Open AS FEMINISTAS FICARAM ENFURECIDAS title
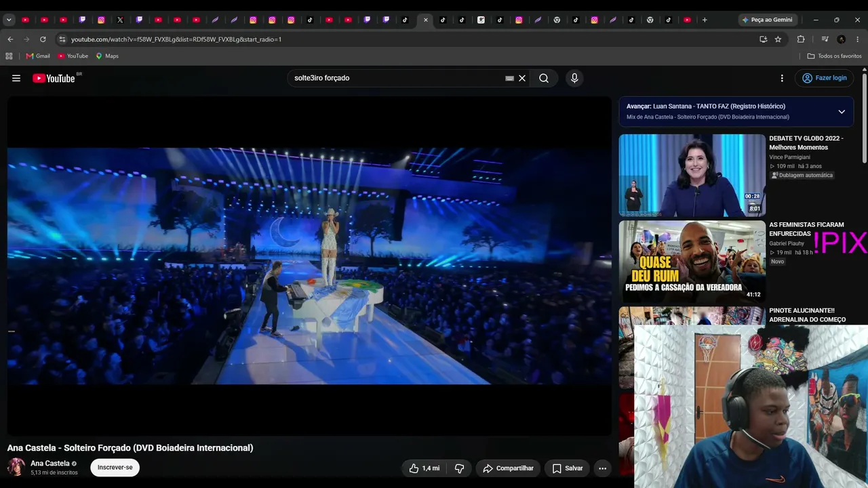This screenshot has height=488, width=868. point(806,229)
